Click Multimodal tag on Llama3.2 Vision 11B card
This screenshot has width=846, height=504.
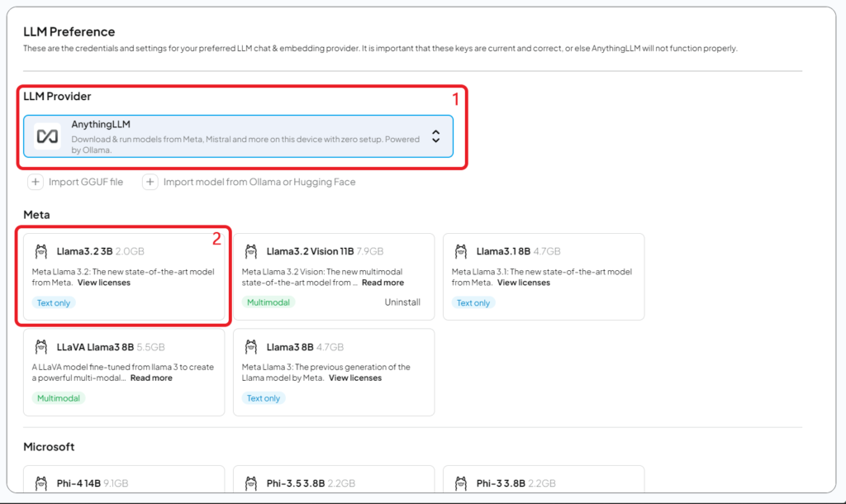[269, 302]
